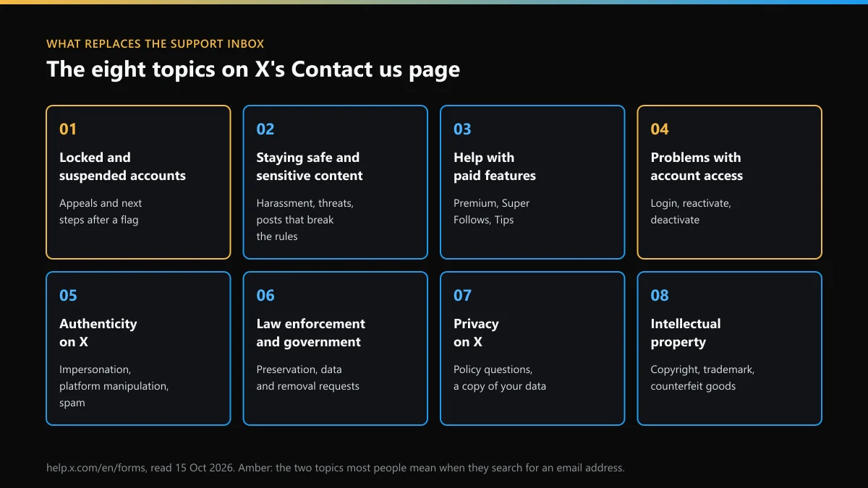Viewport: 868px width, 488px height.
Task: Click the number 03 on third card
Action: click(x=462, y=129)
